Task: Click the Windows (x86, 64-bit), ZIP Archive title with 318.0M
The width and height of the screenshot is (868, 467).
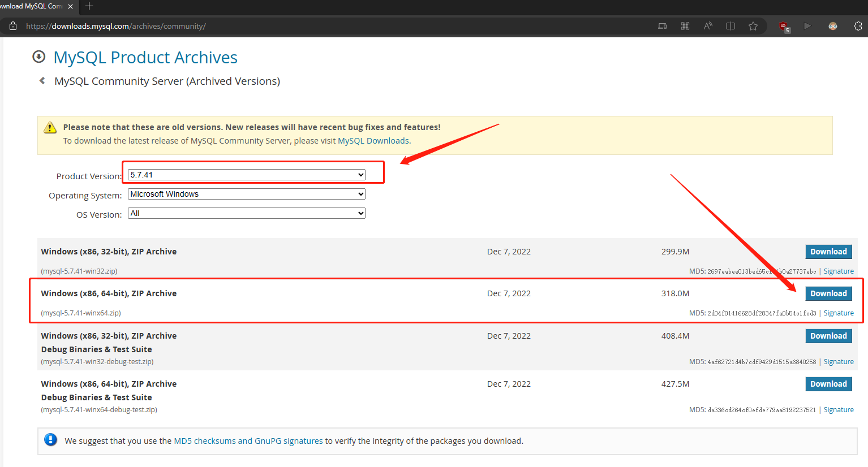Action: pos(109,293)
